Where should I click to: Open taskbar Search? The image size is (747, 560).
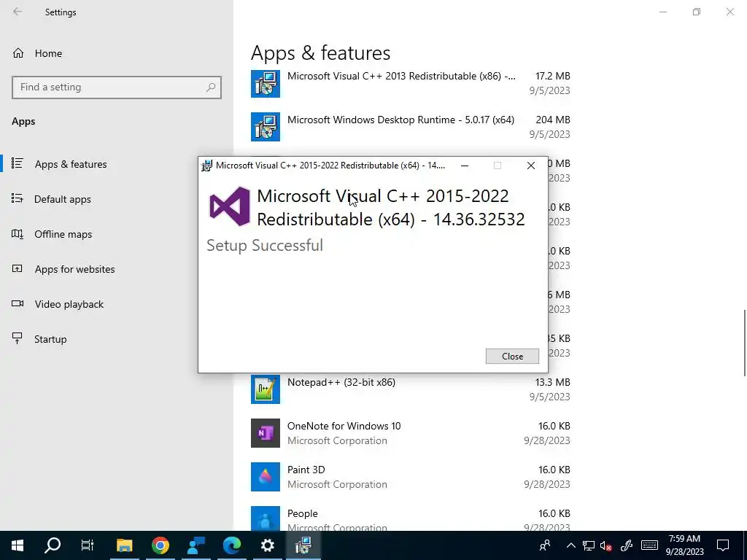53,545
